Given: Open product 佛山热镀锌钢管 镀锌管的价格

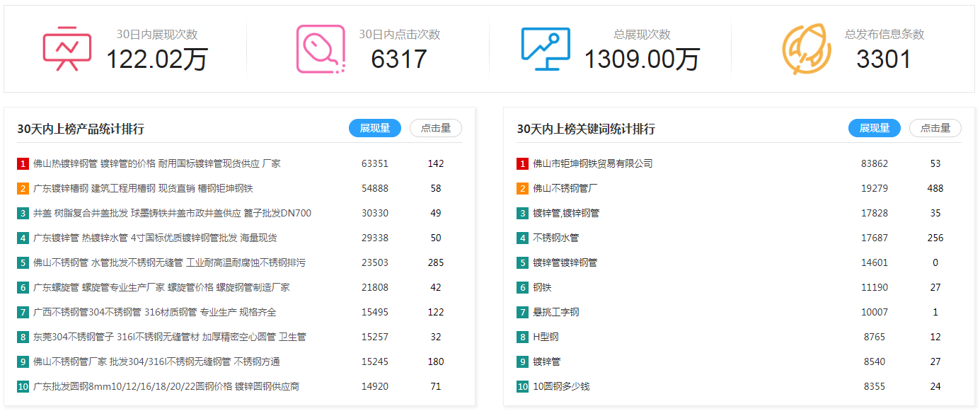Looking at the screenshot, I should 157,163.
